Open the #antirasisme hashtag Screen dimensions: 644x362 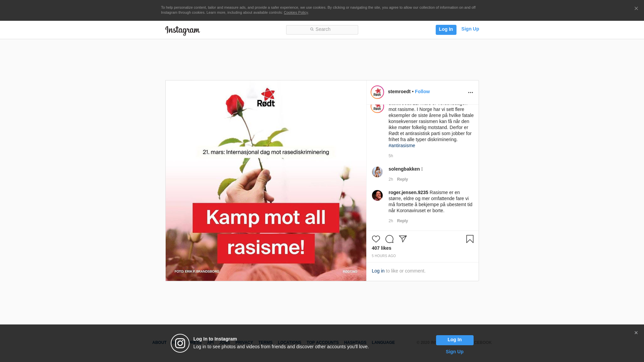coord(401,145)
